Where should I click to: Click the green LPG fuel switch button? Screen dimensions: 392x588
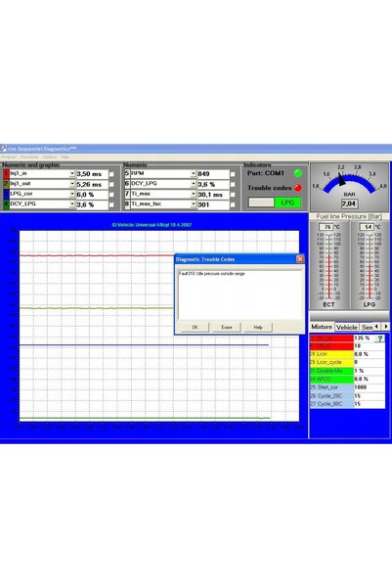pos(287,203)
